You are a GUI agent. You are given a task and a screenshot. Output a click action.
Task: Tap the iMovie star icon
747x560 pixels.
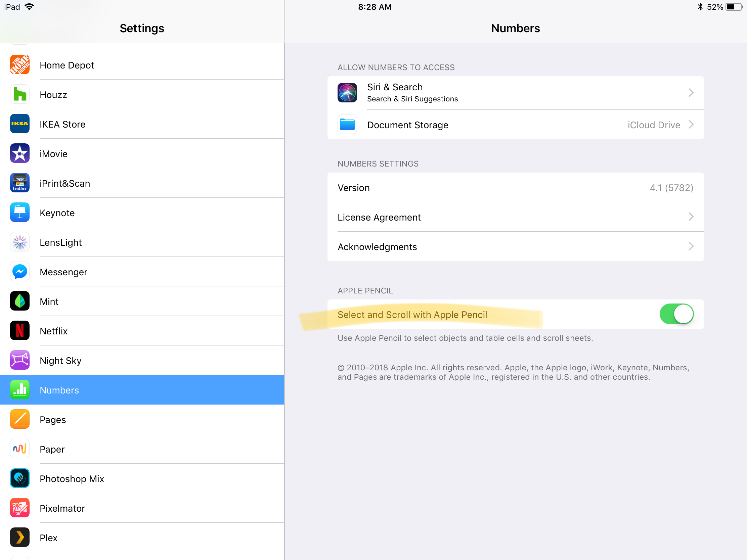pos(19,153)
